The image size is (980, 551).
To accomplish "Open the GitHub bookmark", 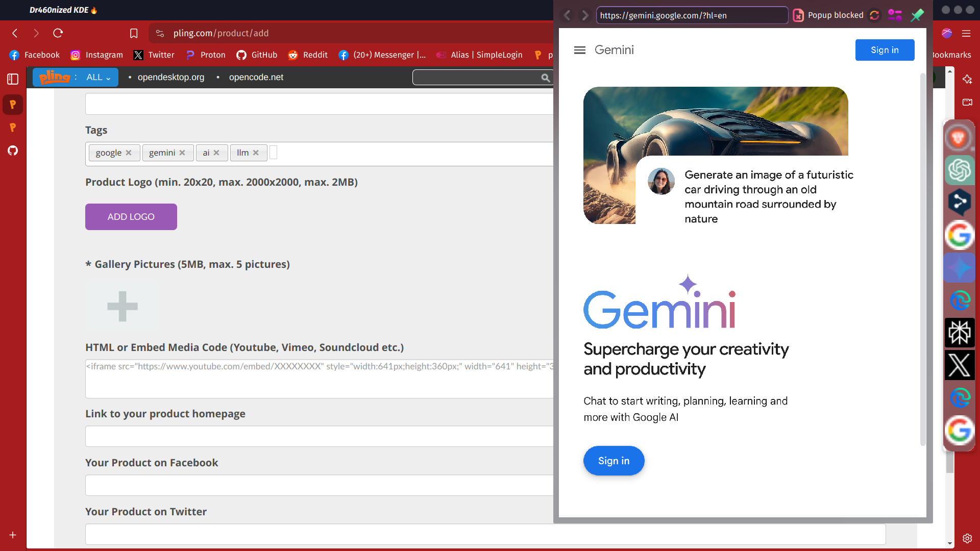I will [257, 55].
